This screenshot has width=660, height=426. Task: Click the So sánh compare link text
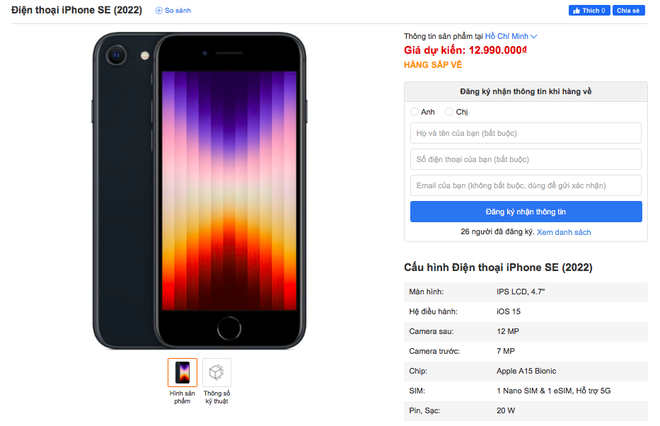click(176, 10)
